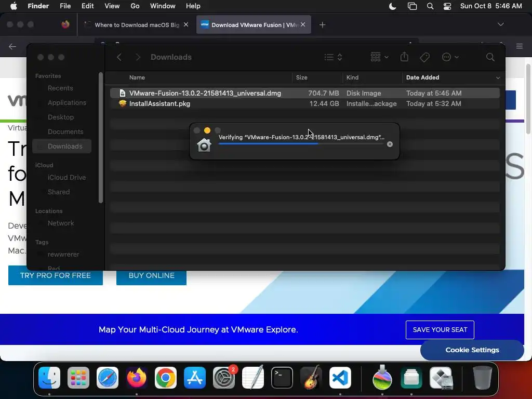Cancel the disk image verification
This screenshot has height=399, width=532.
tap(390, 144)
